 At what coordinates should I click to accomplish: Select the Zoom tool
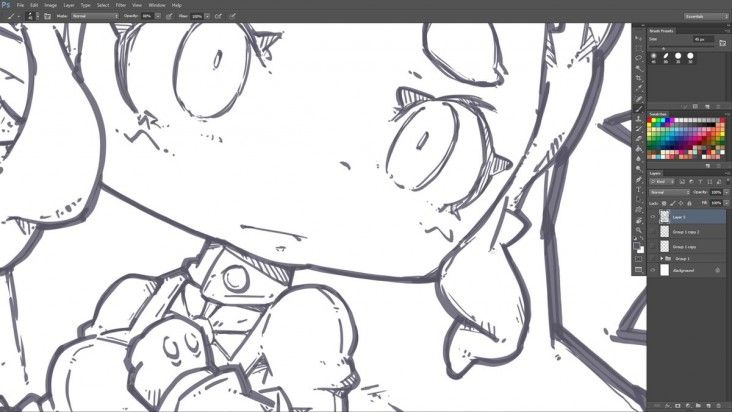point(638,230)
